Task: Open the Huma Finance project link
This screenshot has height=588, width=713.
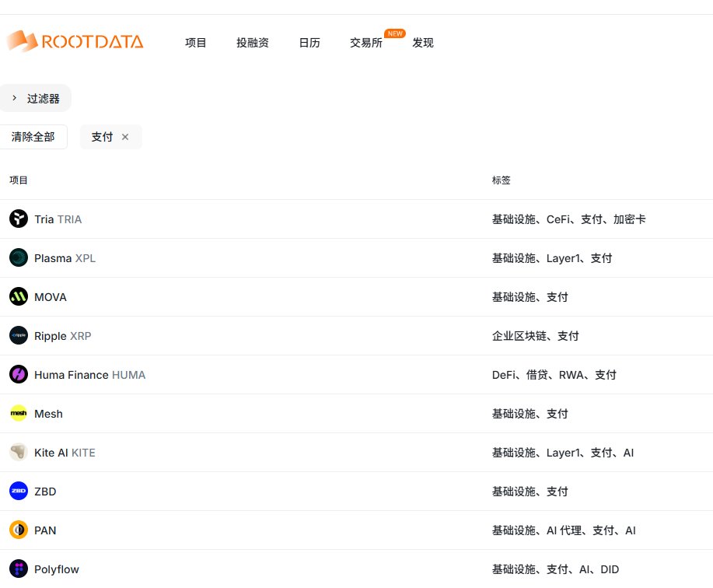Action: coord(72,375)
